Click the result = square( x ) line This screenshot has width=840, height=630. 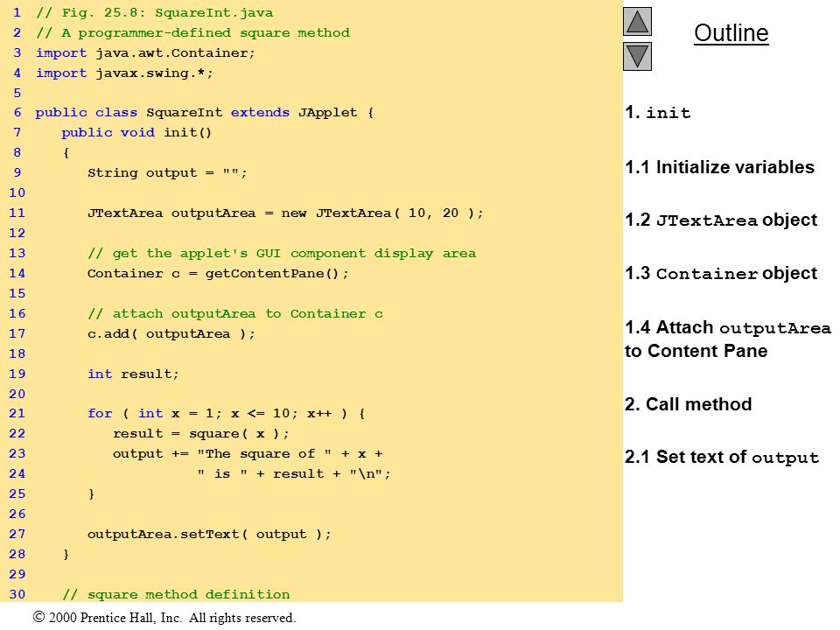pyautogui.click(x=201, y=434)
